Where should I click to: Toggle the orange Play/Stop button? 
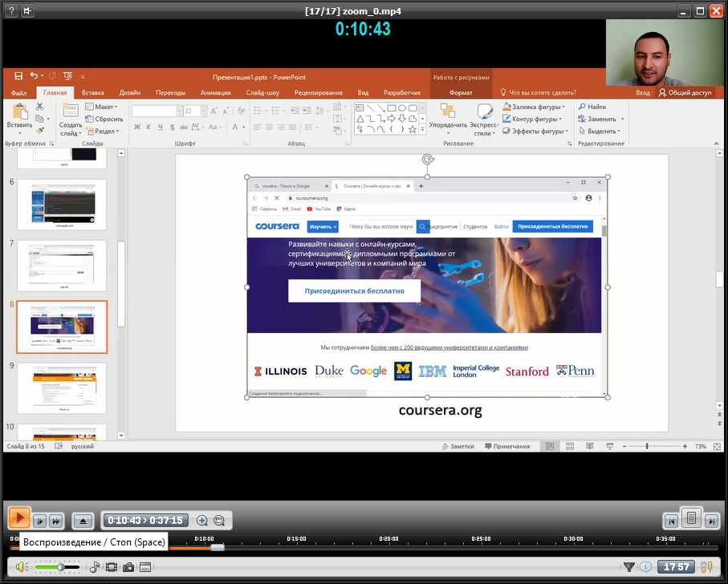point(19,517)
